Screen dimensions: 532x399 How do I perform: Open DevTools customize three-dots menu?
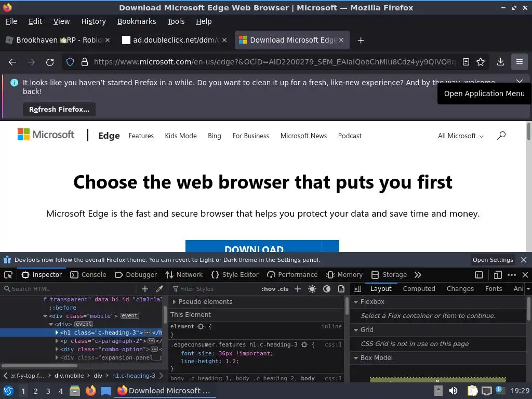click(512, 275)
